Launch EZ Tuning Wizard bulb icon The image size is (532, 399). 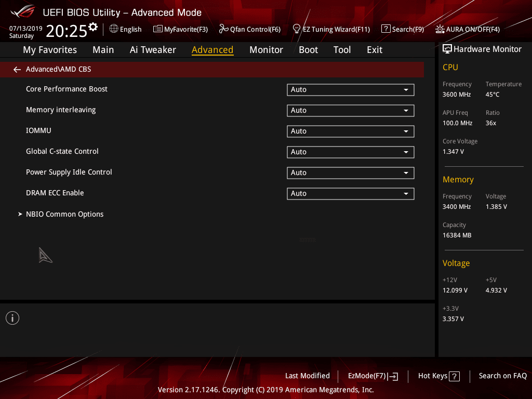(296, 29)
